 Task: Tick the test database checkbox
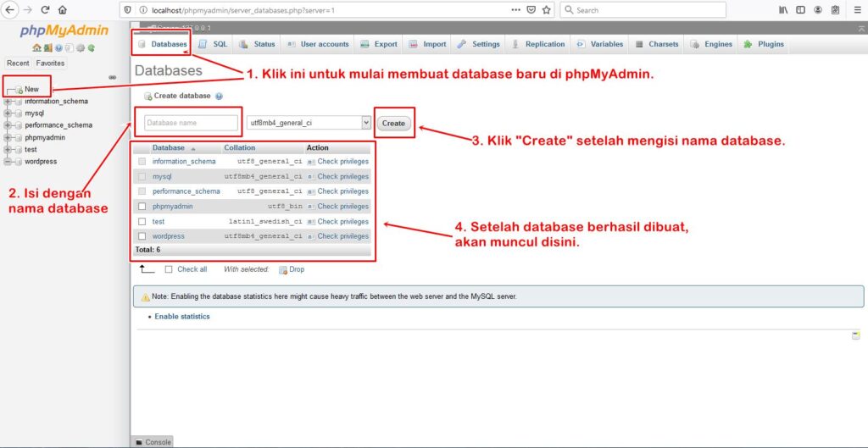142,221
